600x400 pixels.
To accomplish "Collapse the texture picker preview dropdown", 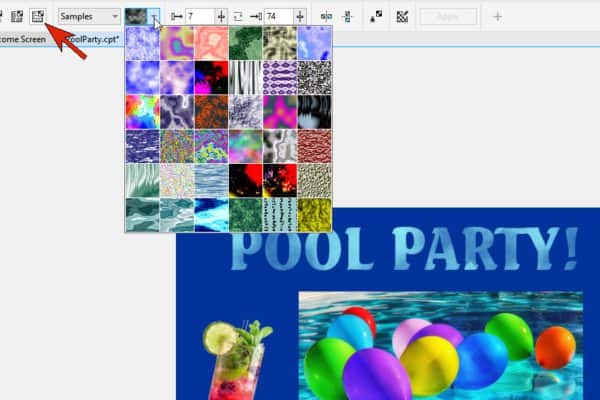I will (155, 17).
